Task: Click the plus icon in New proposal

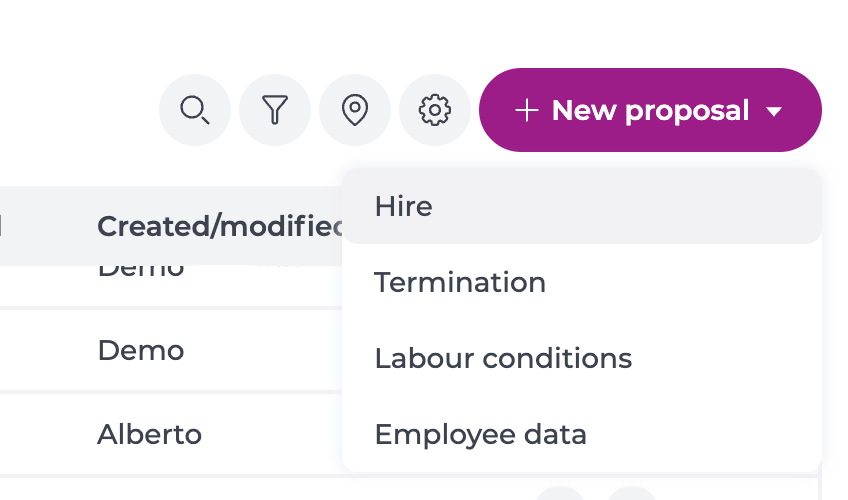Action: 527,110
